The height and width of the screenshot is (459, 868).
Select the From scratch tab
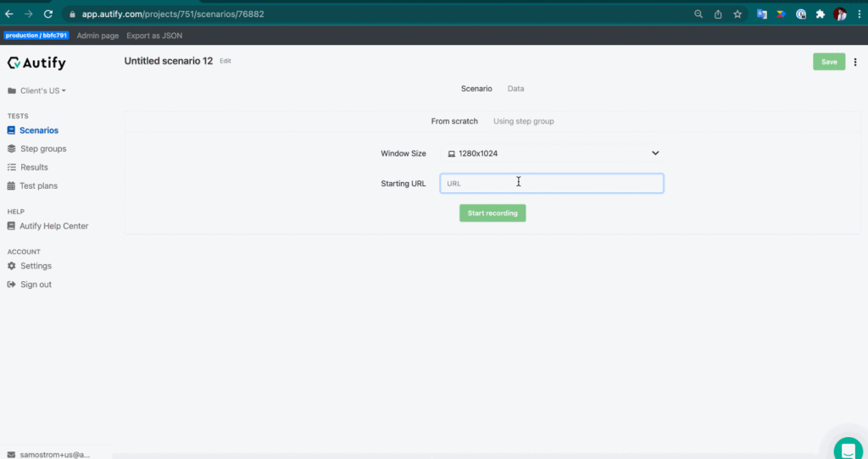454,121
